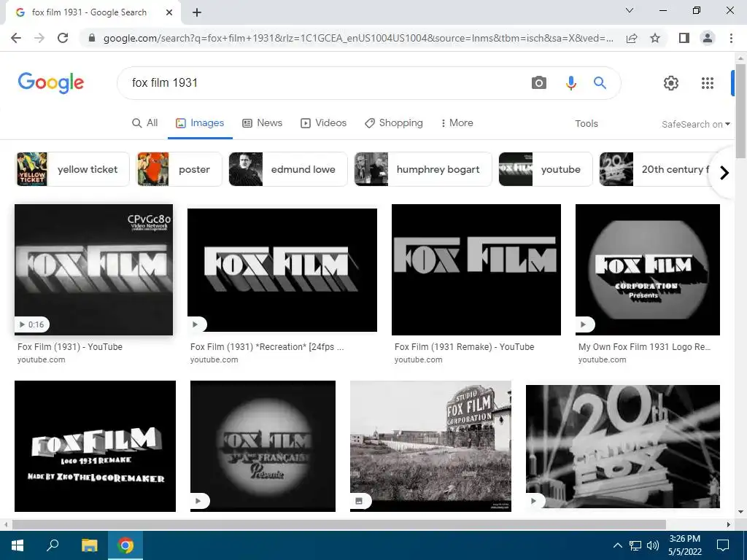This screenshot has height=560, width=747.
Task: Open Chrome three-dot menu
Action: point(731,38)
